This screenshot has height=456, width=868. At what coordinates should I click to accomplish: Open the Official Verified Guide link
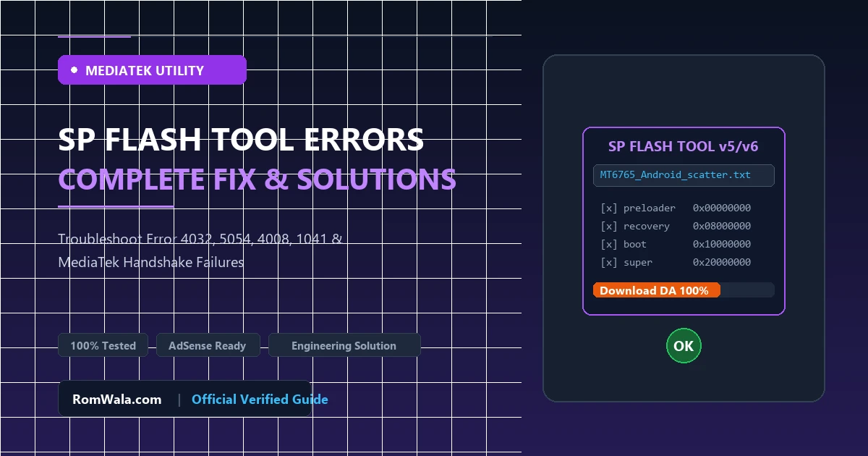(x=260, y=399)
